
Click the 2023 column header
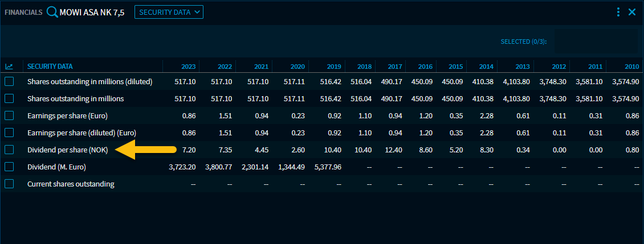point(188,67)
